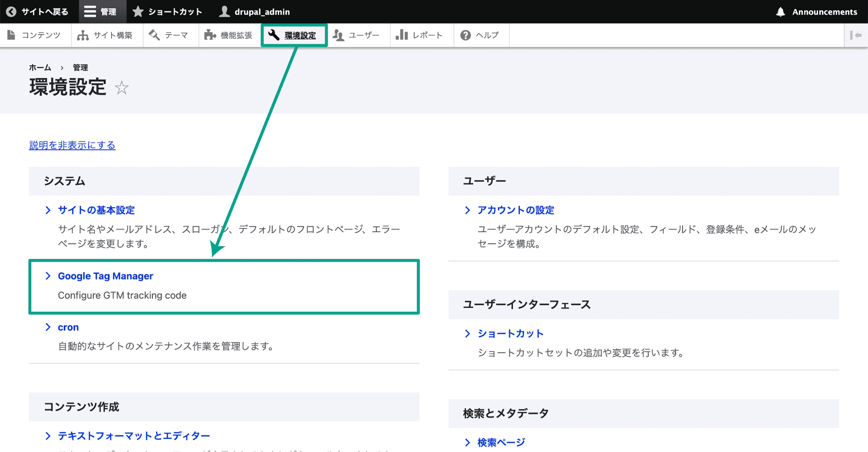The image size is (868, 452).
Task: Click the 管理 label in the top bar
Action: (x=109, y=12)
